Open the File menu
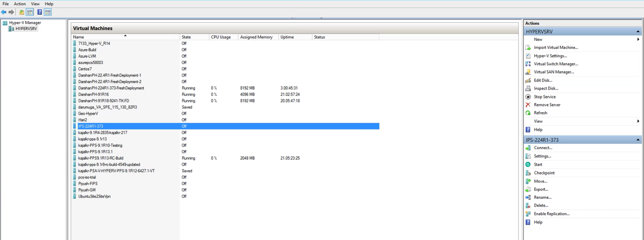 tap(6, 4)
